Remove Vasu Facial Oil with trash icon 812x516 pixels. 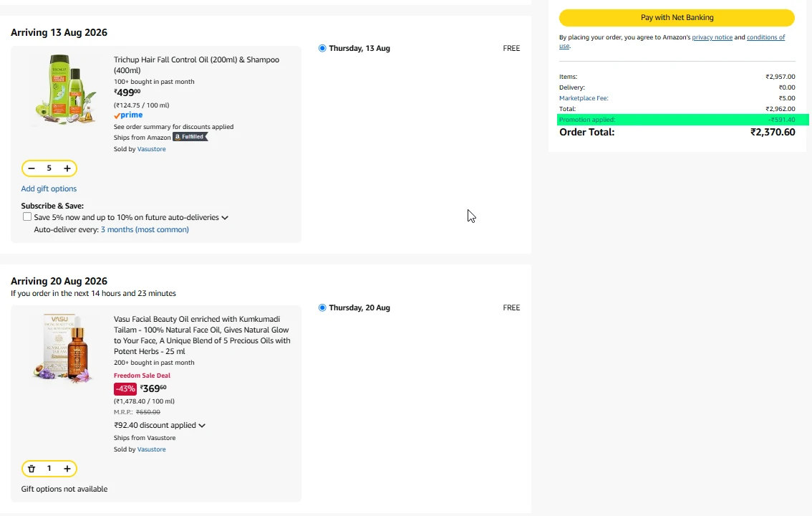click(x=32, y=469)
